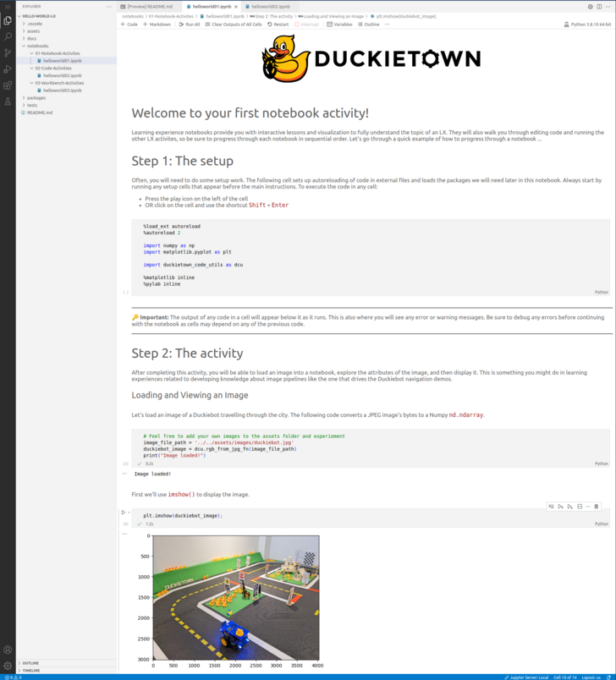
Task: Delete the imshow cell with trash icon
Action: pos(596,507)
